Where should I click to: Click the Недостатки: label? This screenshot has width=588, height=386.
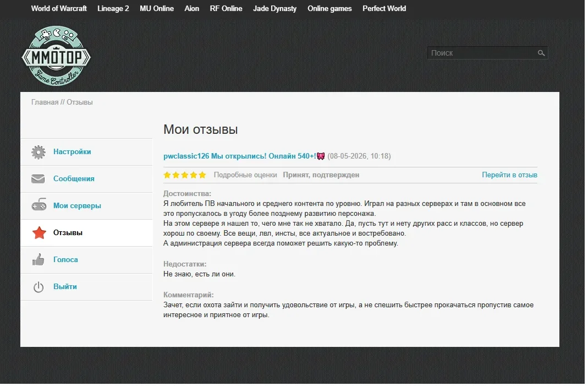click(185, 265)
